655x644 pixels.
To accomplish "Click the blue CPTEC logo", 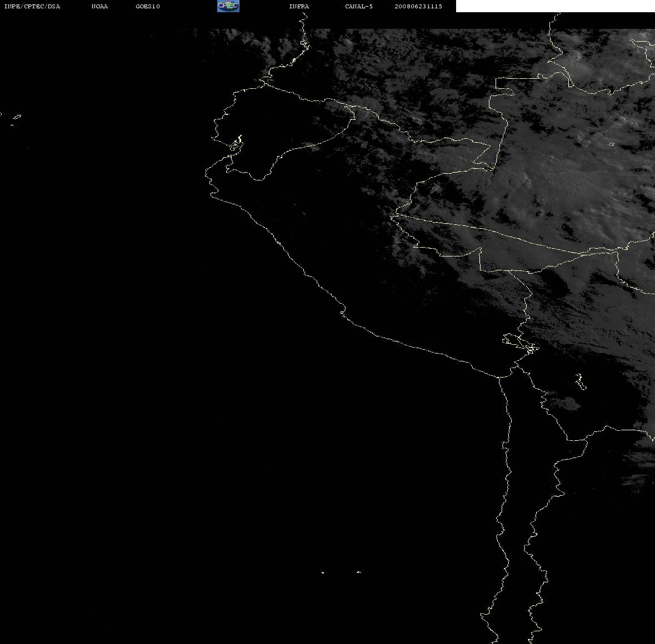I will (x=228, y=6).
